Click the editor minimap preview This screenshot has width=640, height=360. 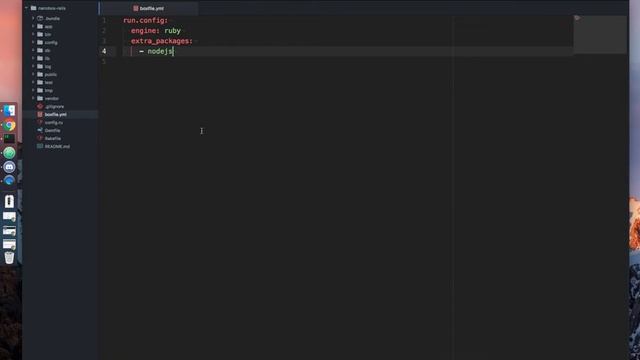(600, 34)
